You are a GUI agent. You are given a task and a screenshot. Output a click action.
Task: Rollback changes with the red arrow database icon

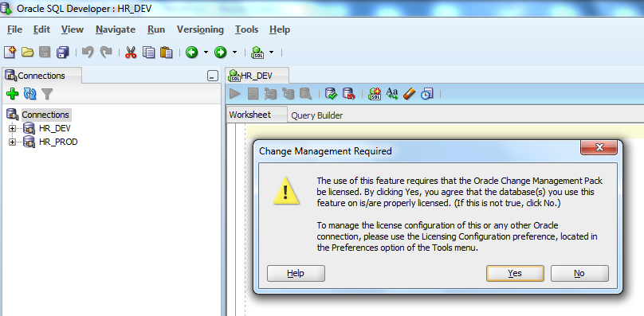[348, 94]
